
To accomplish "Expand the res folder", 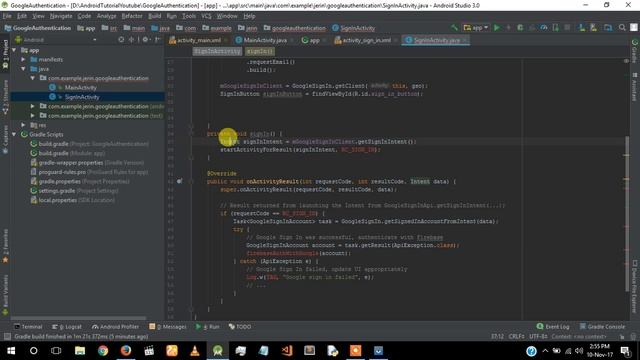I will 23,125.
